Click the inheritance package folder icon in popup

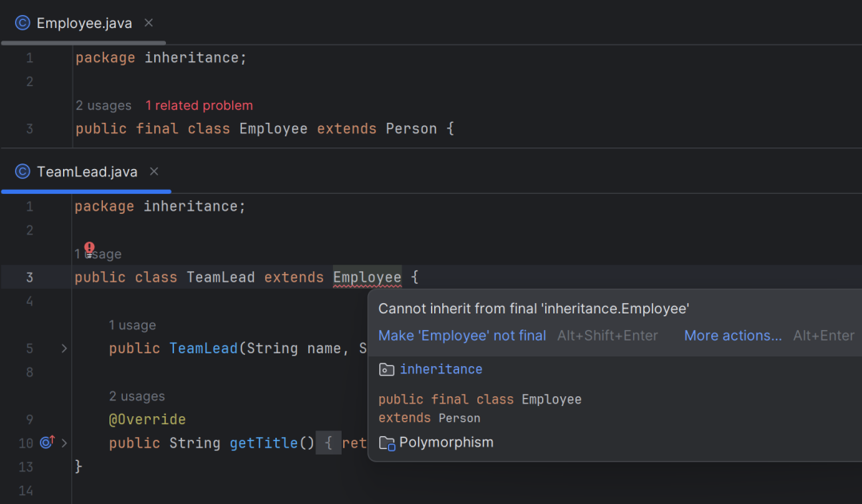386,369
